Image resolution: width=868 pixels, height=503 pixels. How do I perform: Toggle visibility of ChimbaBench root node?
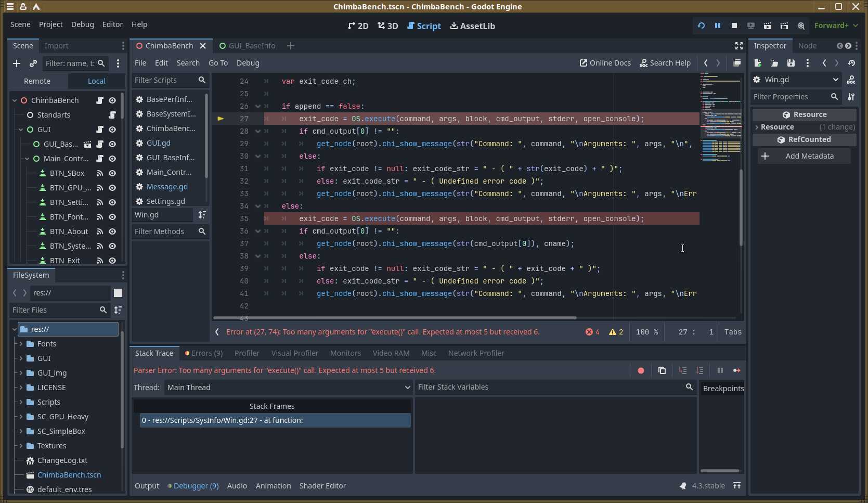[x=112, y=100]
